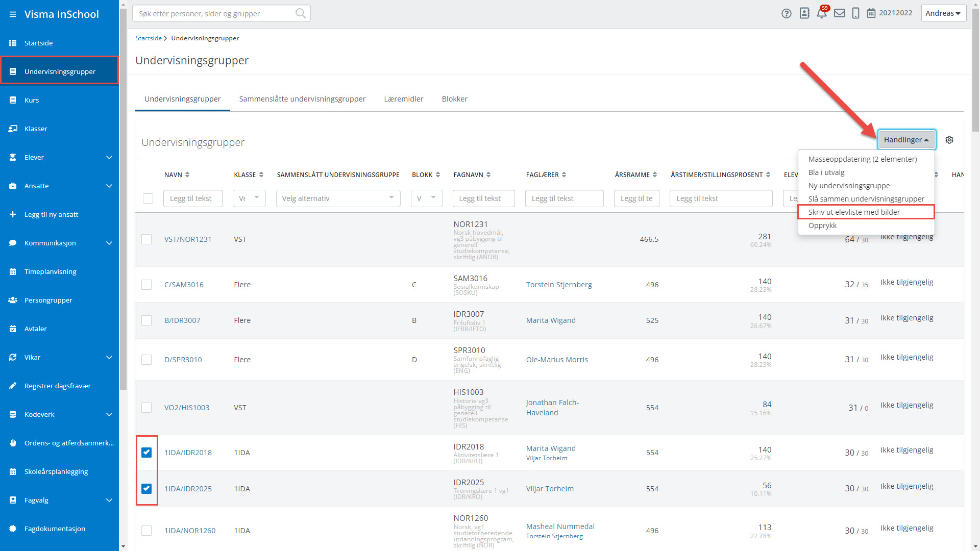
Task: Open the help question mark icon
Action: (787, 13)
